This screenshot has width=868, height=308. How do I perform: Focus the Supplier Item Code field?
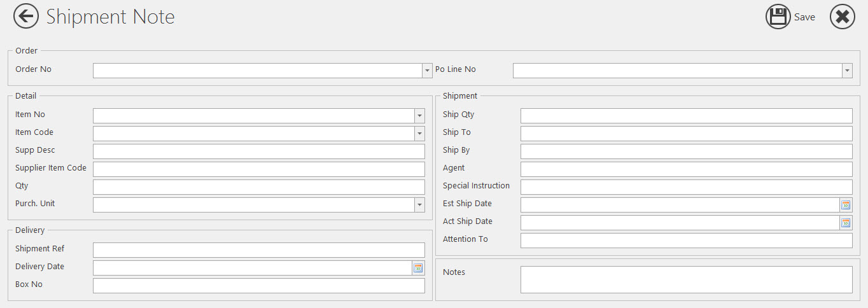point(258,169)
